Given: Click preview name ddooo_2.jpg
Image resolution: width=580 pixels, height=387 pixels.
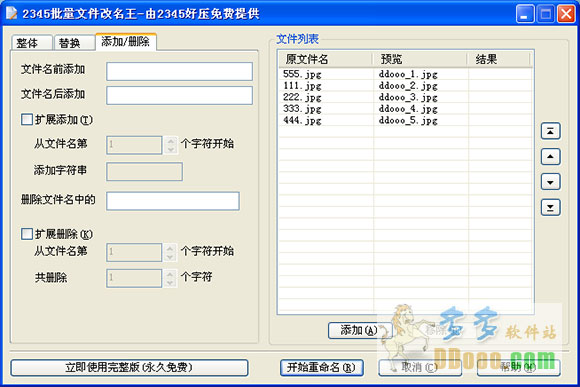Looking at the screenshot, I should (x=408, y=86).
